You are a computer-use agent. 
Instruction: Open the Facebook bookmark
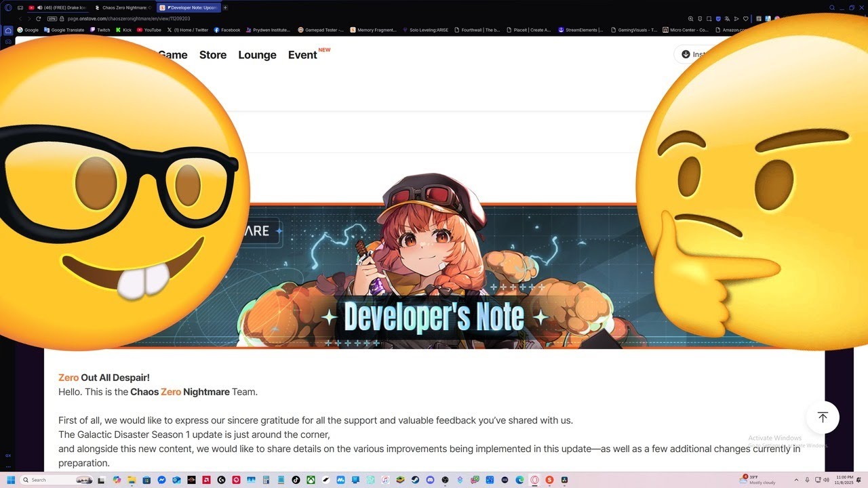[x=227, y=30]
